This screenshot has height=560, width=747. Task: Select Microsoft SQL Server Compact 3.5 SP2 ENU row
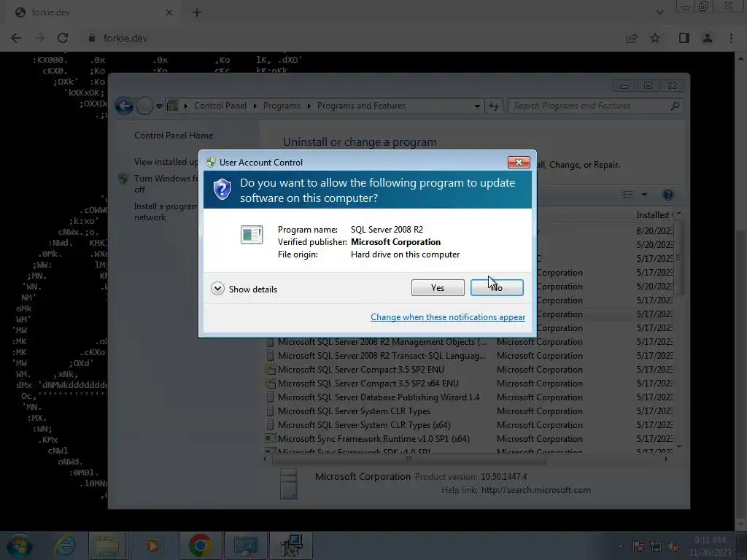pos(468,370)
